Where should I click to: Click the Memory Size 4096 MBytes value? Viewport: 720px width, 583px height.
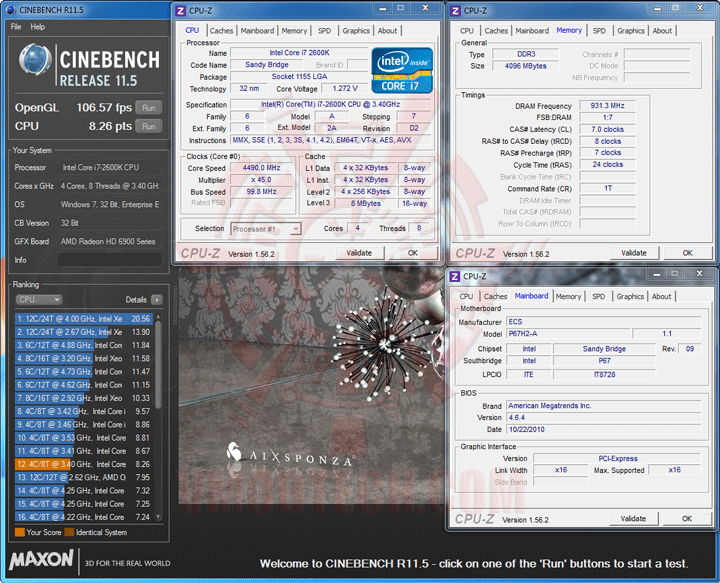click(526, 66)
